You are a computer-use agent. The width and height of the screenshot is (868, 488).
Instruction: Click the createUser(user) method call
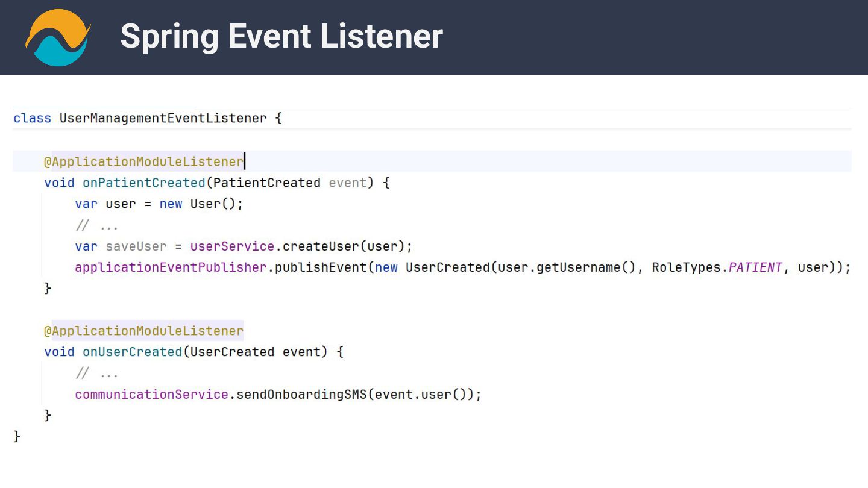point(345,246)
